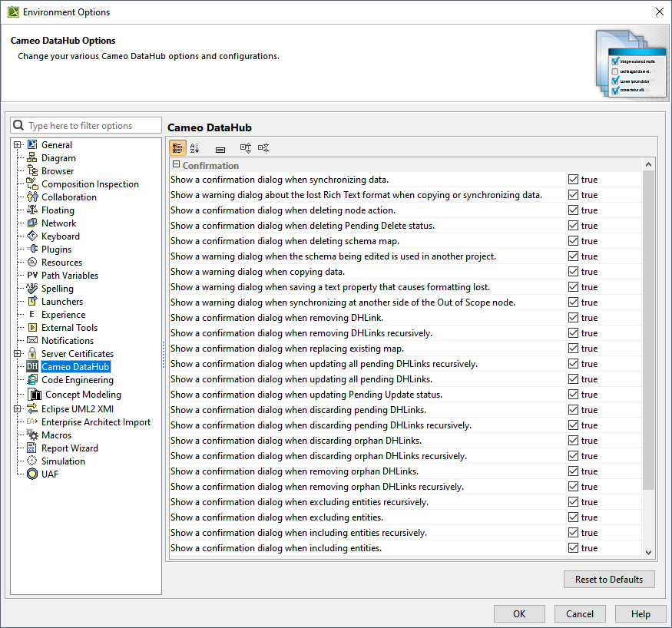Click the vertical scrollbar thumb
Image resolution: width=672 pixels, height=628 pixels.
pos(648,330)
